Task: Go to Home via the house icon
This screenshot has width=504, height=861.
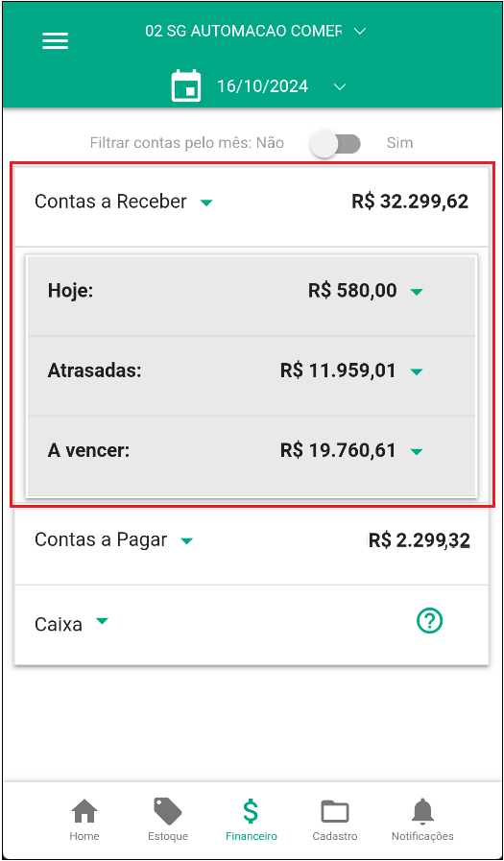Action: (84, 811)
